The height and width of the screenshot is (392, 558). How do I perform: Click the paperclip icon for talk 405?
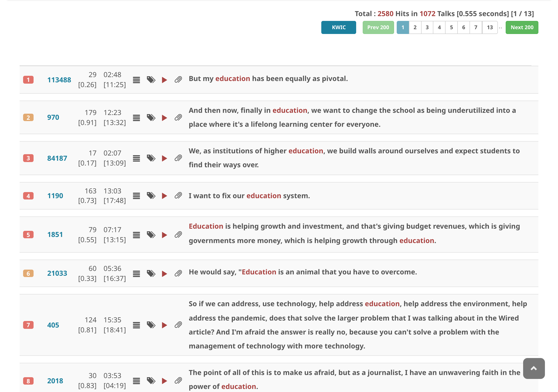pos(178,325)
